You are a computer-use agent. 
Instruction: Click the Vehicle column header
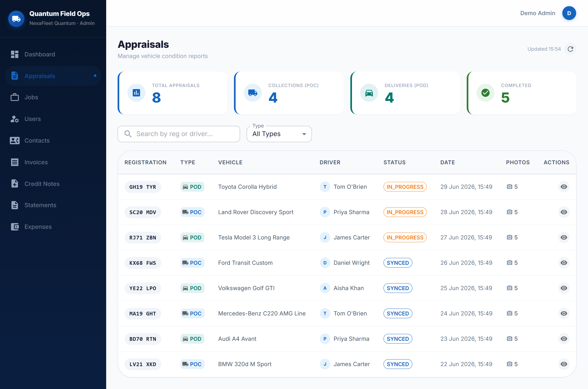tap(230, 162)
